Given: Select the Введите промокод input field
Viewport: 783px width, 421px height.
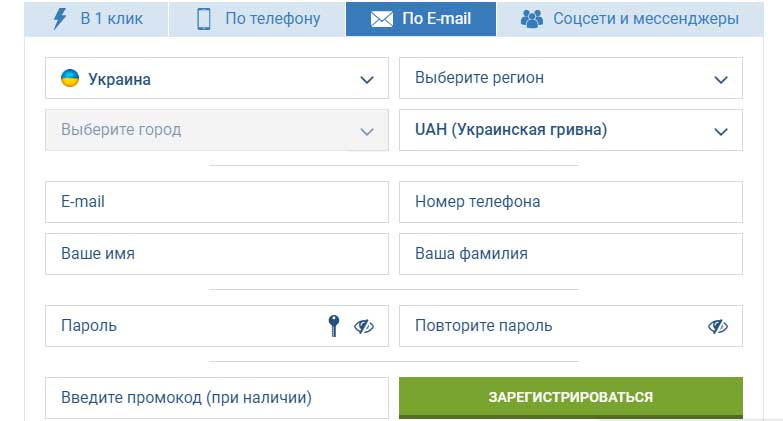Looking at the screenshot, I should point(216,398).
